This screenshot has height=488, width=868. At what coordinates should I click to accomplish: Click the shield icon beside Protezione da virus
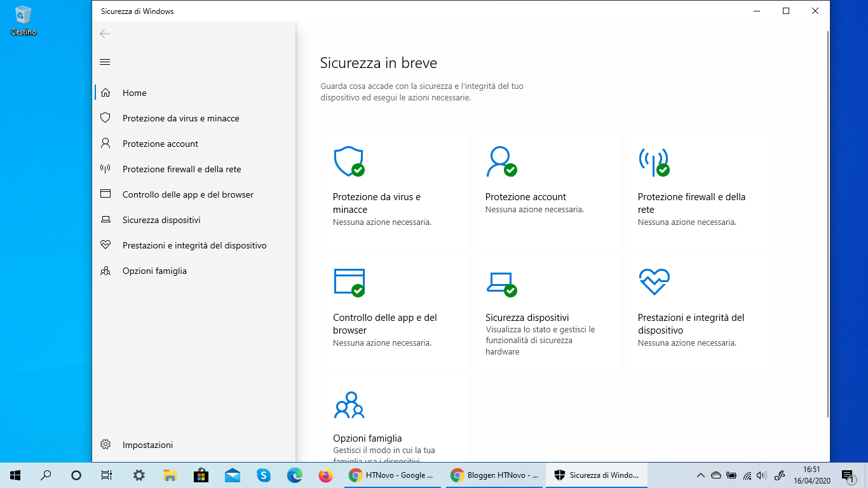point(105,118)
